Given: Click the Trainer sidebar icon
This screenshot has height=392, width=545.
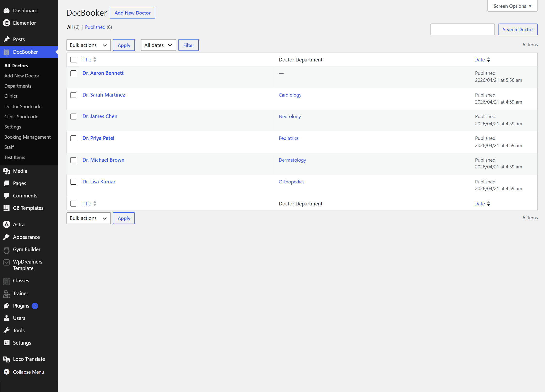Looking at the screenshot, I should click(x=7, y=294).
